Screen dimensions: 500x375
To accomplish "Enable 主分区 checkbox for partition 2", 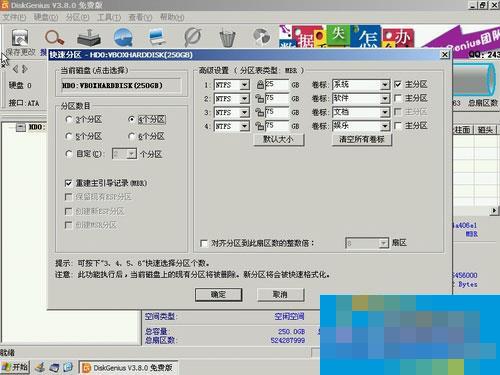I will pos(398,98).
